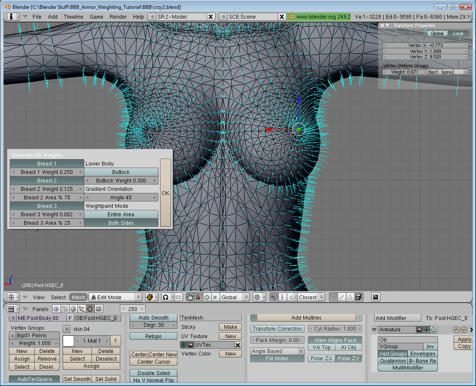This screenshot has height=386, width=476.
Task: Open the Closest snap mode dropdown
Action: tap(311, 297)
